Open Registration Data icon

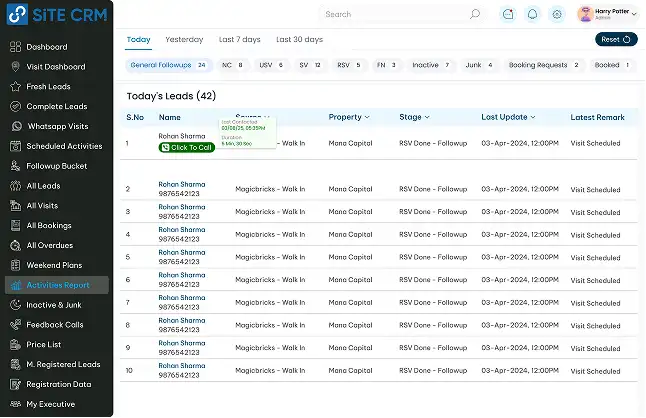point(15,384)
